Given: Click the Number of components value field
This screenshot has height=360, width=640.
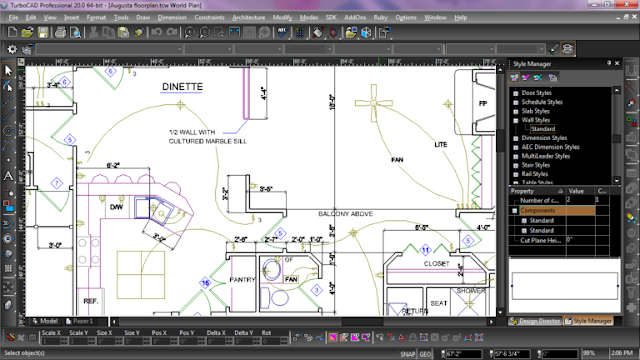Looking at the screenshot, I should pos(580,200).
